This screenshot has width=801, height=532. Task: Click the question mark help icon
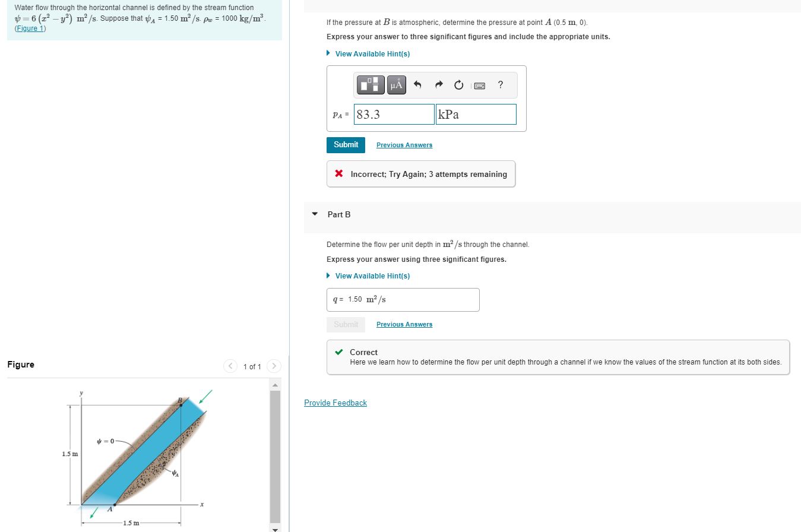tap(501, 85)
